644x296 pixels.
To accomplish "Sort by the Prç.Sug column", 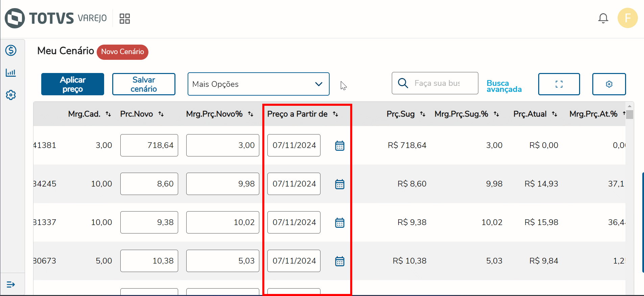I will coord(423,114).
